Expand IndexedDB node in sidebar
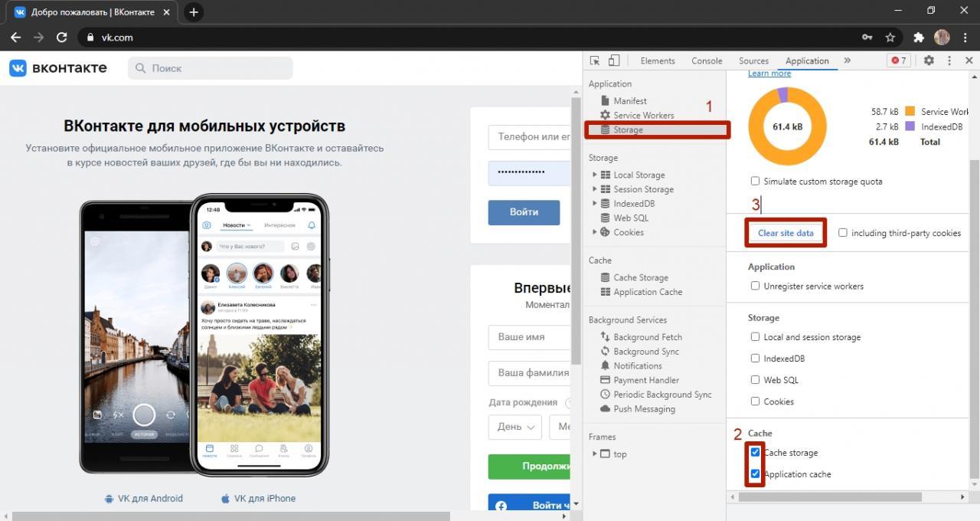 [595, 204]
